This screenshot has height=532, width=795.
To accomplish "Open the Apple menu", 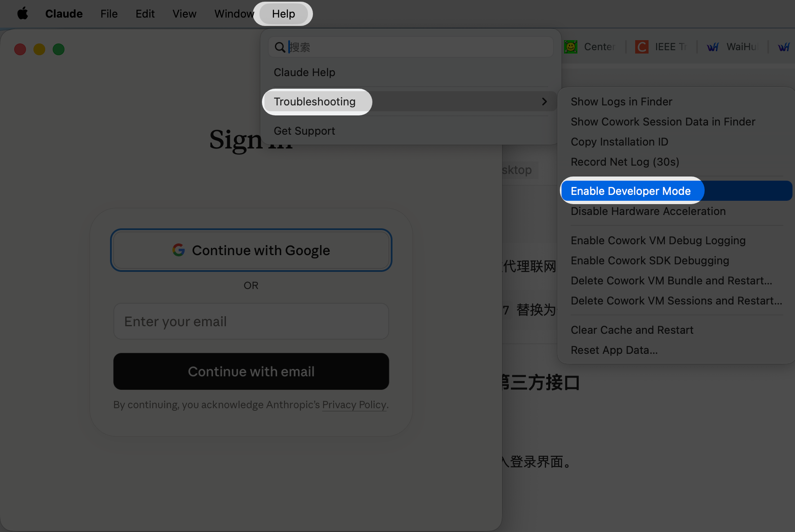I will pyautogui.click(x=23, y=13).
